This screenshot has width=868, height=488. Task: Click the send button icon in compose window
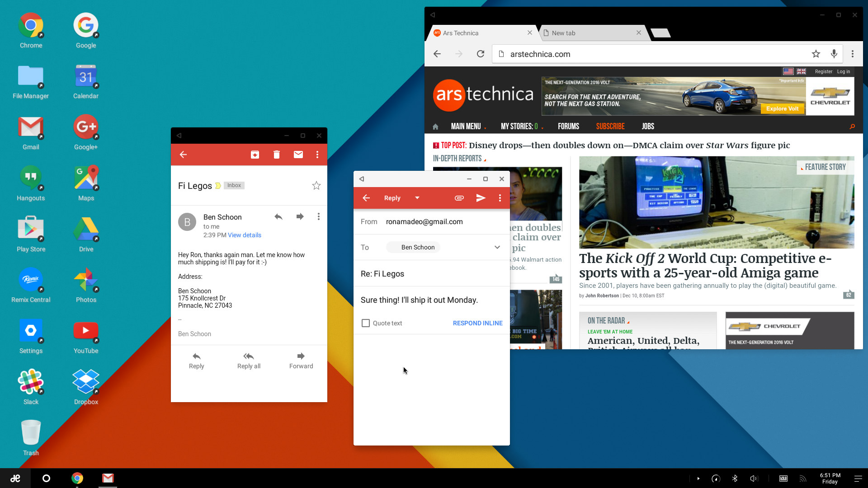click(x=481, y=198)
